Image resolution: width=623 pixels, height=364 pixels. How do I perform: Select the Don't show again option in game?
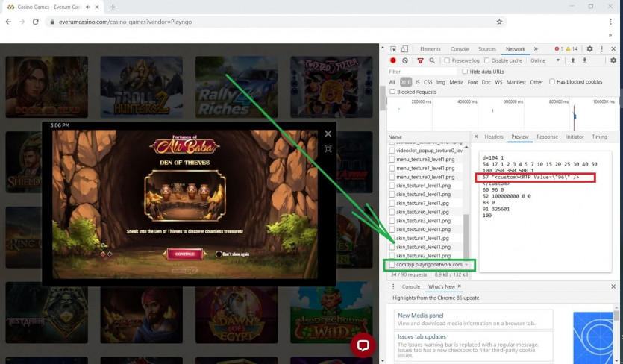[219, 254]
